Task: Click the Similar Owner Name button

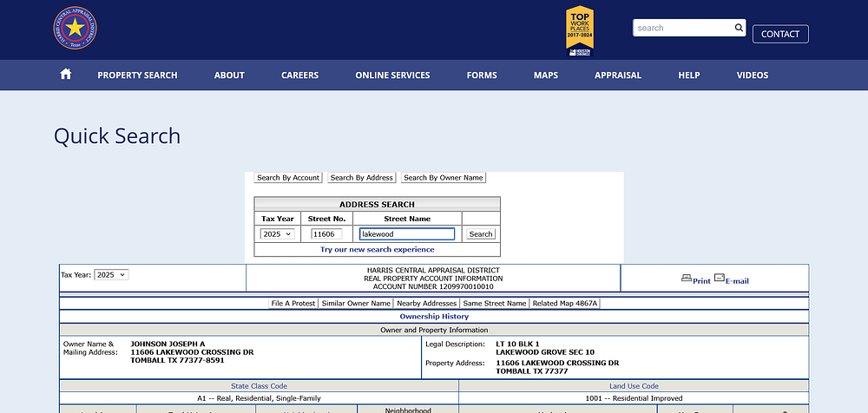Action: [x=356, y=304]
